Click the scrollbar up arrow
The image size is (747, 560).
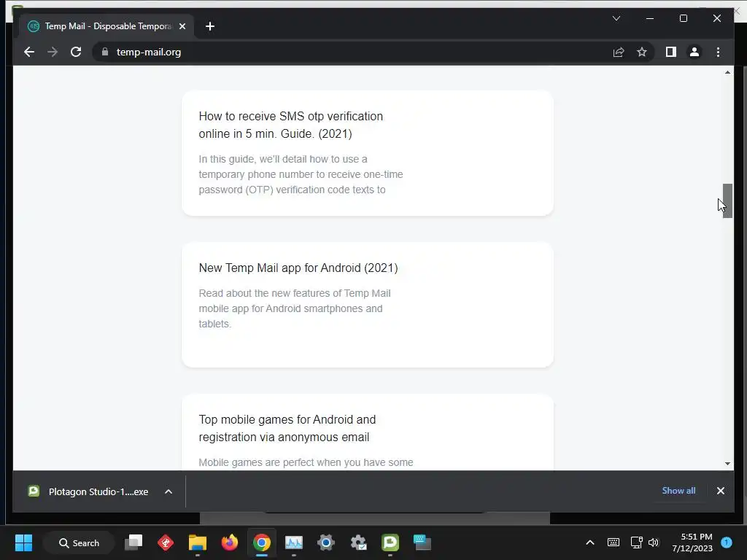pos(727,72)
